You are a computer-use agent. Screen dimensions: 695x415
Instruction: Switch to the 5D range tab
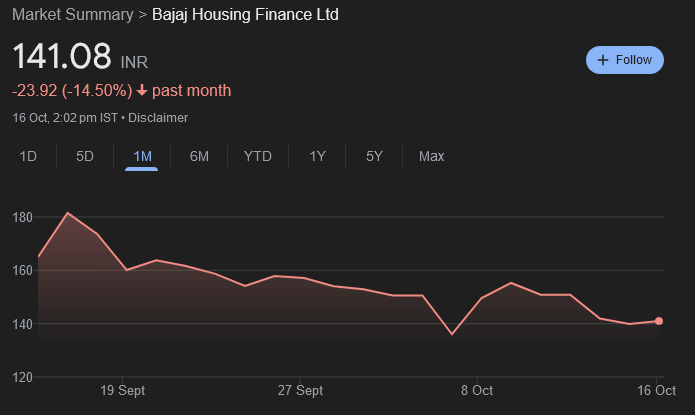(85, 156)
